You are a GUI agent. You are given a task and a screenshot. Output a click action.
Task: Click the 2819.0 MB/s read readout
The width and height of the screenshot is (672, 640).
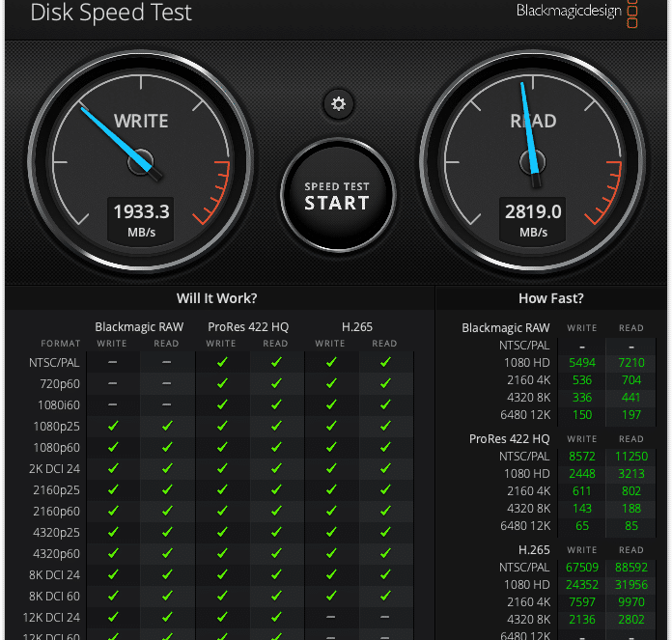[533, 221]
